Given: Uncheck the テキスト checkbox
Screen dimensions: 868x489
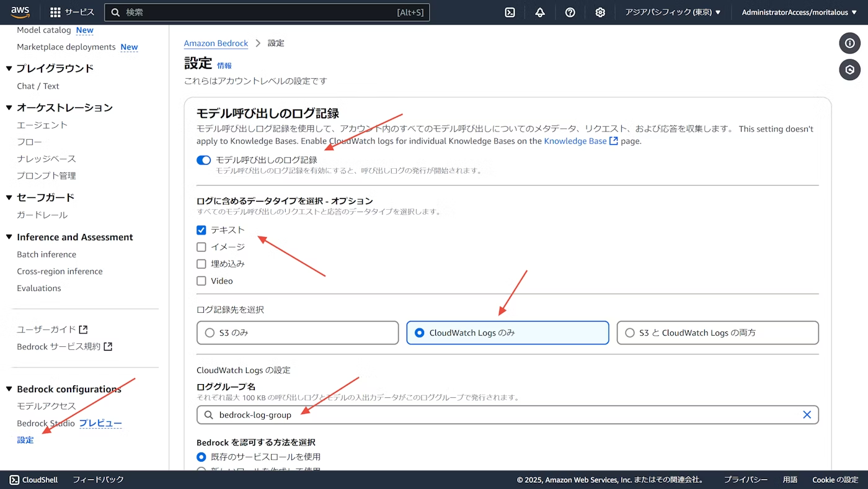Looking at the screenshot, I should click(x=201, y=230).
